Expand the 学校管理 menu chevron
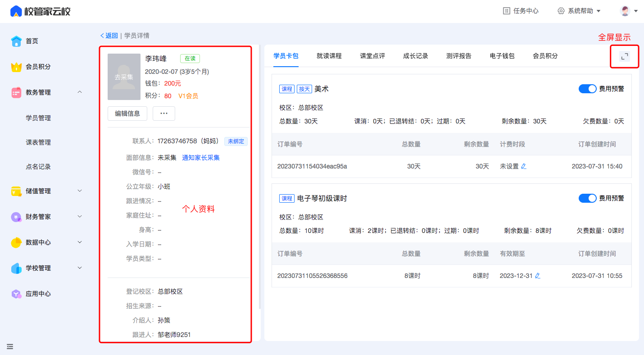Viewport: 644px width, 355px height. (80, 268)
